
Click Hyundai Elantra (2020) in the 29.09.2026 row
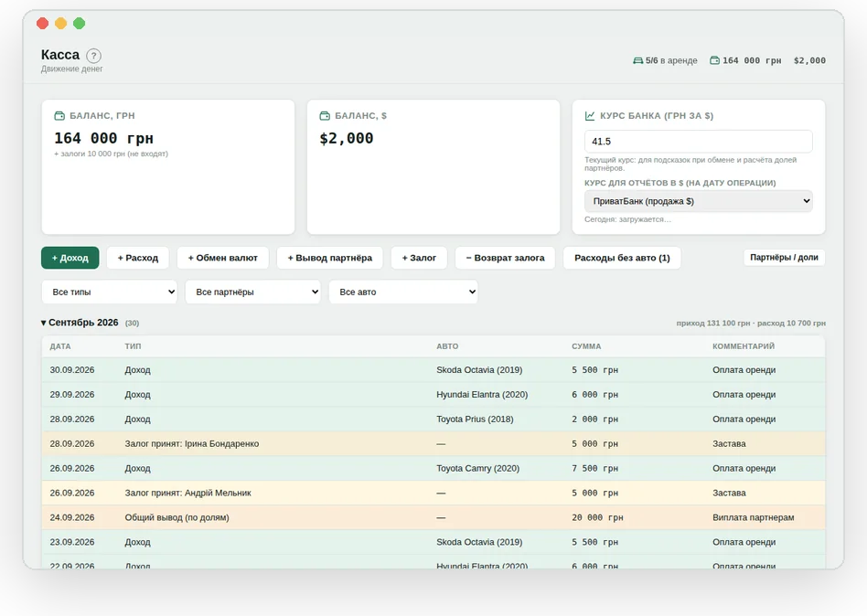[x=482, y=395]
